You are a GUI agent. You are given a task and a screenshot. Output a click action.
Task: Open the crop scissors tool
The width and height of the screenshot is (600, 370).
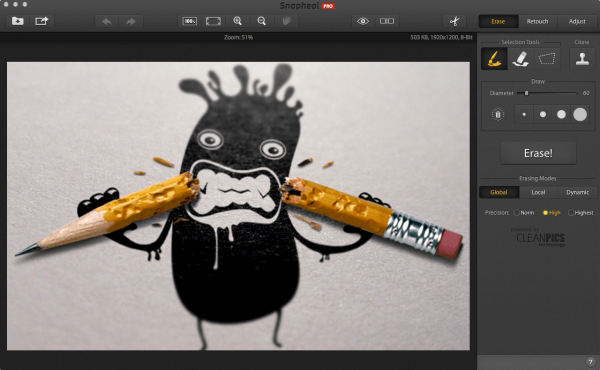(x=454, y=21)
